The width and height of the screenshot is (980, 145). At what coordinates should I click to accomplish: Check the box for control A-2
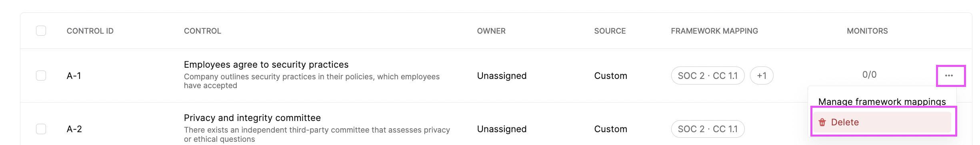(x=41, y=129)
